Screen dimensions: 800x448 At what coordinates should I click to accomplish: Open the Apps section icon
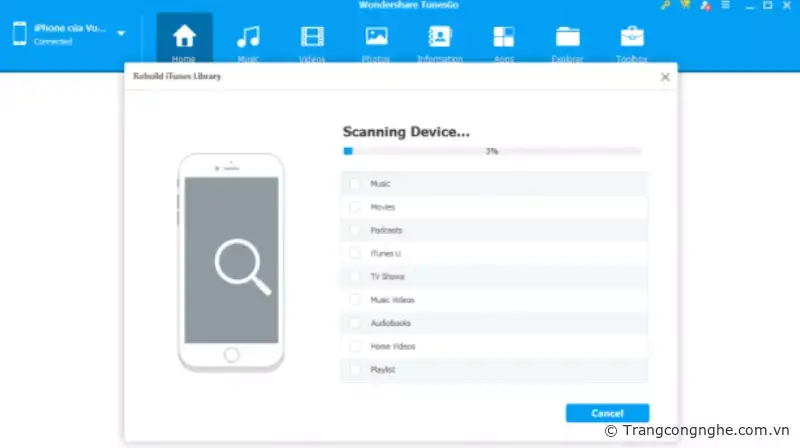click(503, 38)
